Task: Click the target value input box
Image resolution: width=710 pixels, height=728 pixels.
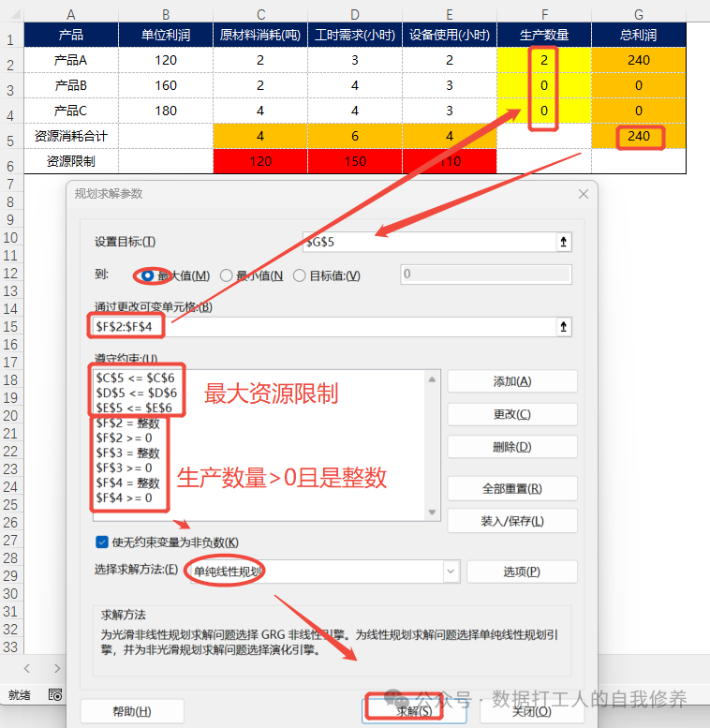Action: click(486, 275)
